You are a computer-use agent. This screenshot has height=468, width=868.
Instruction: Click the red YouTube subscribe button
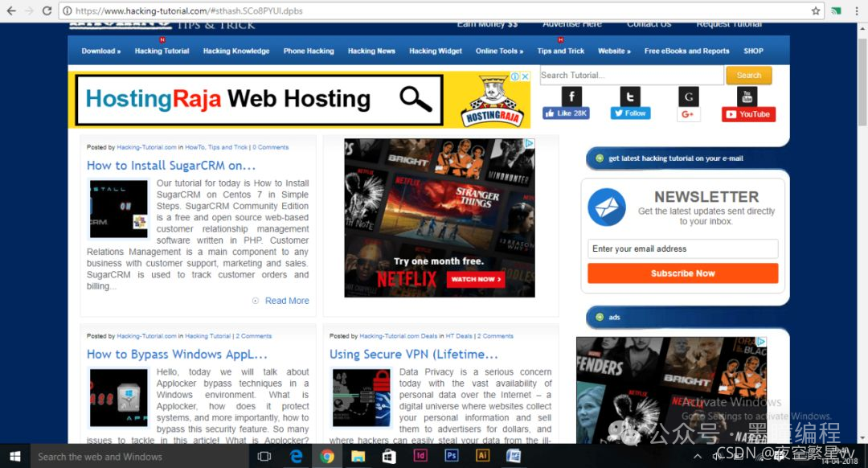(x=748, y=114)
